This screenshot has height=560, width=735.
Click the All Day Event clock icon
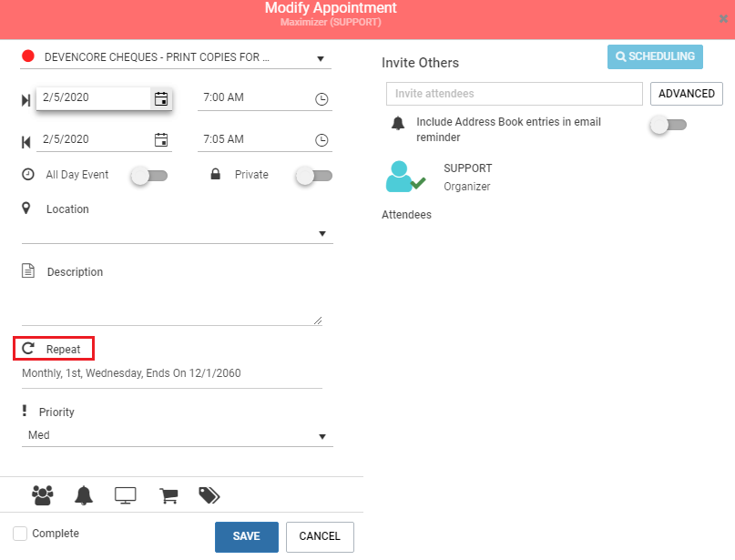tap(28, 174)
